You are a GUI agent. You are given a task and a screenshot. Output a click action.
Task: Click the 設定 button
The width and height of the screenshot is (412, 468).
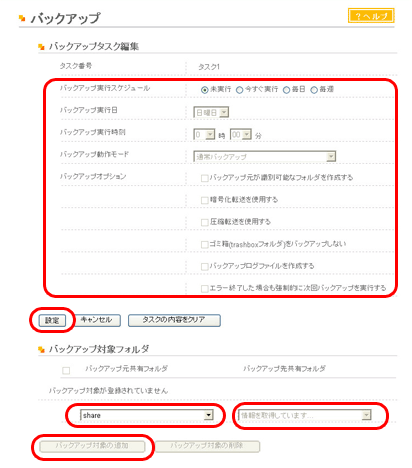pyautogui.click(x=52, y=321)
